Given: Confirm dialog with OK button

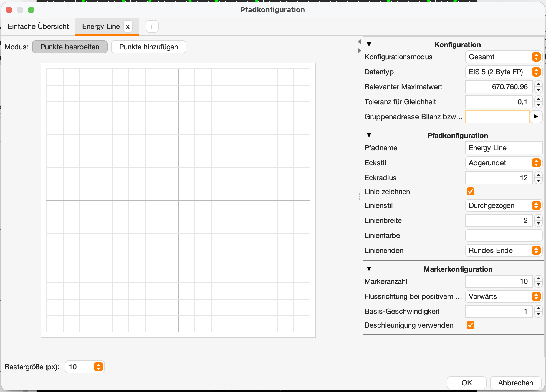Looking at the screenshot, I should (x=466, y=383).
